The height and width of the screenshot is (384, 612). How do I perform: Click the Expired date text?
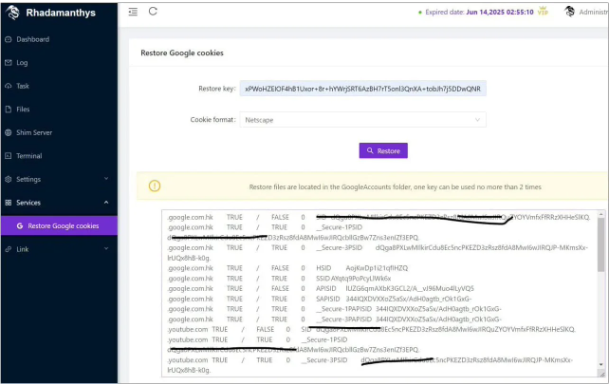click(x=479, y=12)
